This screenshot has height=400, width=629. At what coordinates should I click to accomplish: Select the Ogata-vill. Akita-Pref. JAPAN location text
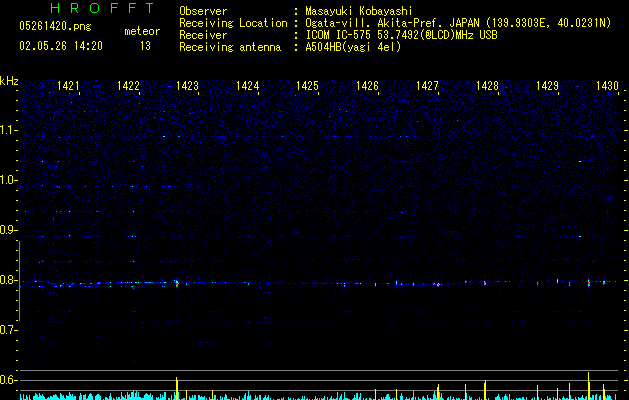click(x=458, y=23)
